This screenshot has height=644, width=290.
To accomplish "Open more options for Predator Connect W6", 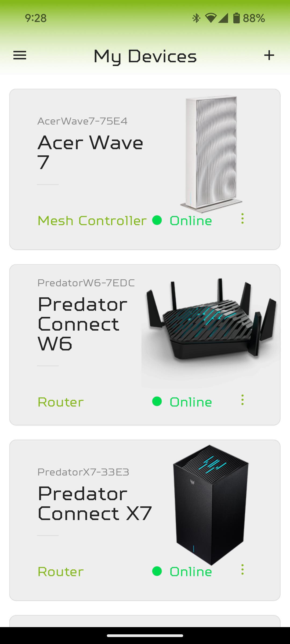I will click(242, 400).
